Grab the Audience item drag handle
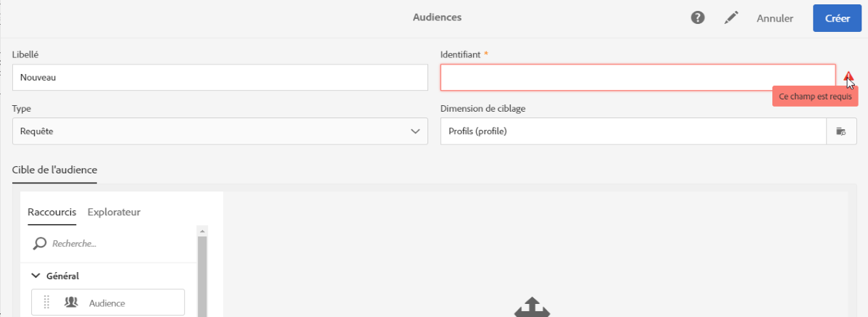Image resolution: width=868 pixels, height=317 pixels. 47,302
